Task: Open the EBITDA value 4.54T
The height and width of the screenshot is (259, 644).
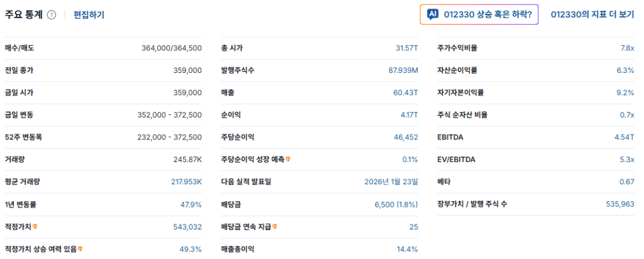Action: tap(624, 137)
